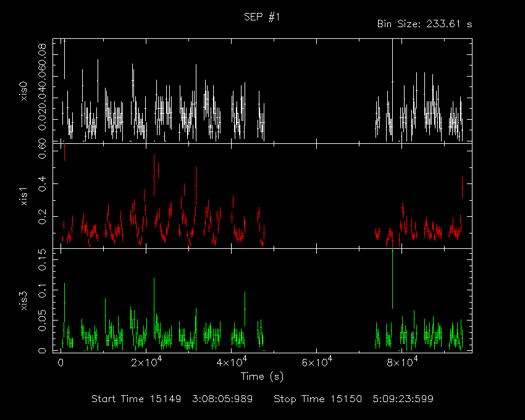Click the '0.60' y-axis value of xis1
525x420 pixels.
43,149
